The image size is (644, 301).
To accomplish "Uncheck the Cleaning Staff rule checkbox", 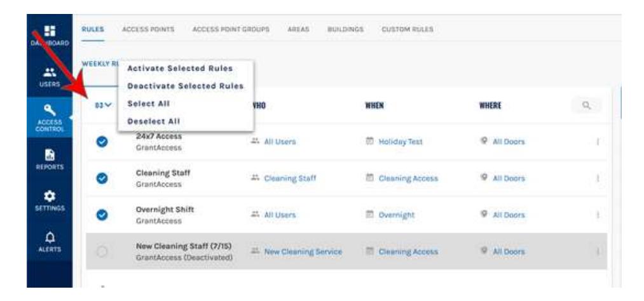I will (x=102, y=178).
